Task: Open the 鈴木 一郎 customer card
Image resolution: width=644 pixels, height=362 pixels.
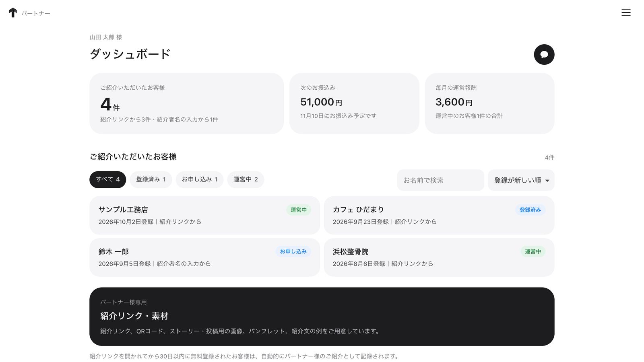Action: click(x=204, y=257)
